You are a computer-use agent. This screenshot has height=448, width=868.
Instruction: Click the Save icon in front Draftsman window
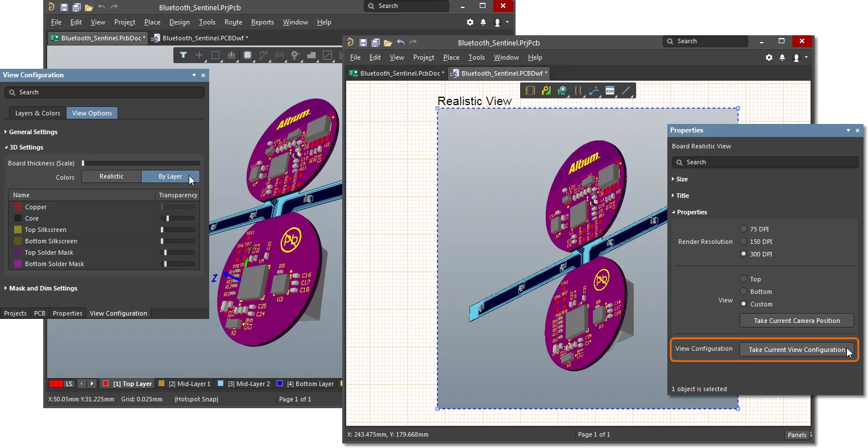point(363,43)
